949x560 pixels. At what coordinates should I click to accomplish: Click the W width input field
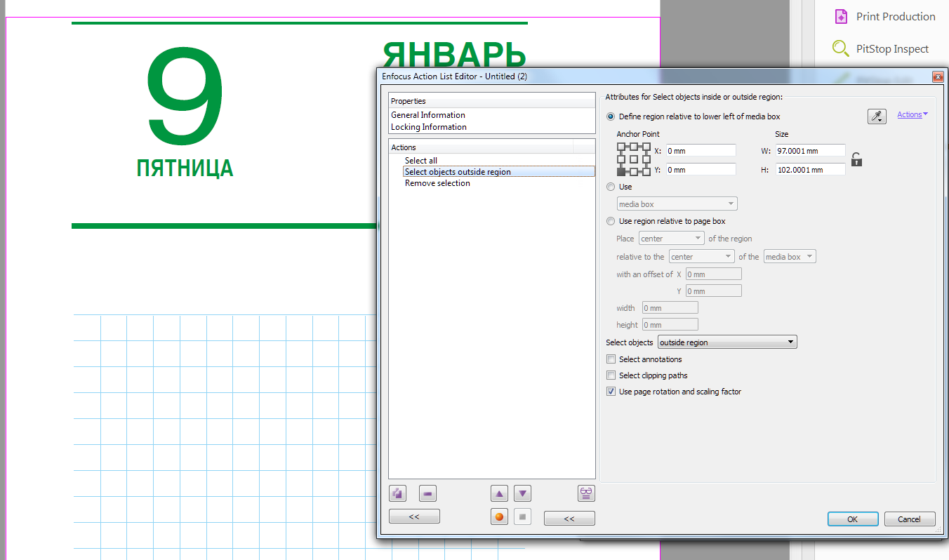click(x=809, y=151)
